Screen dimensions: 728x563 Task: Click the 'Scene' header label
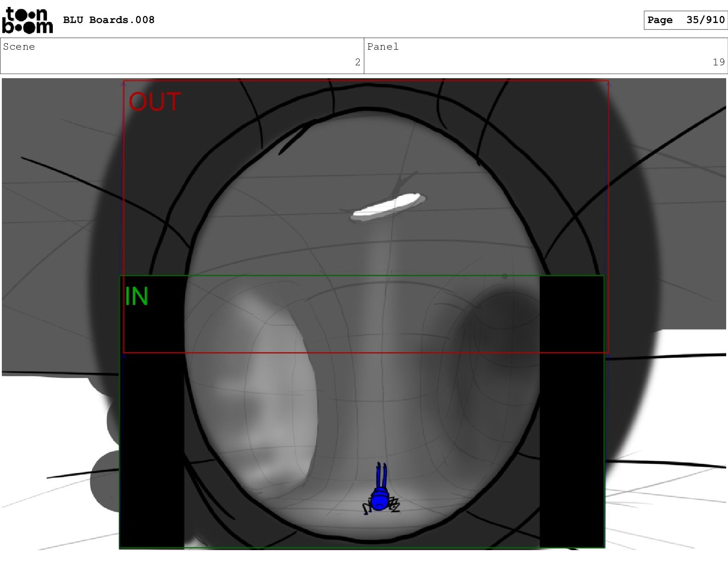tap(19, 46)
